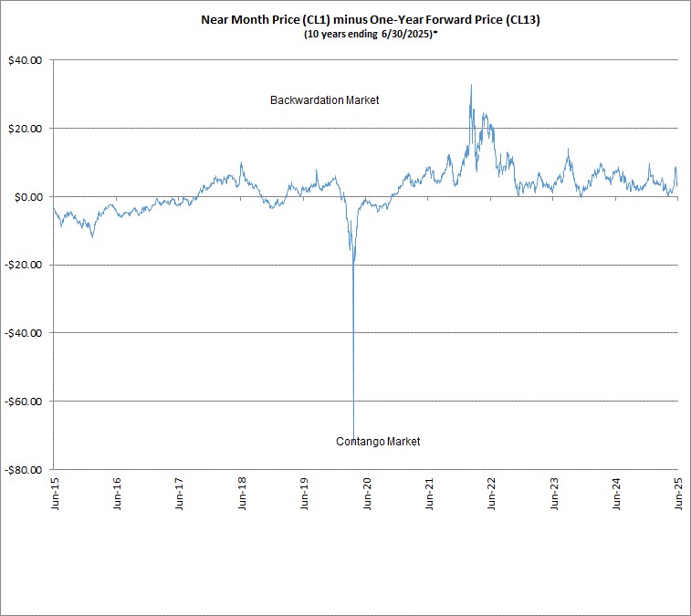Image resolution: width=691 pixels, height=616 pixels.
Task: Select the Jun-20 x-axis date label
Action: (366, 493)
